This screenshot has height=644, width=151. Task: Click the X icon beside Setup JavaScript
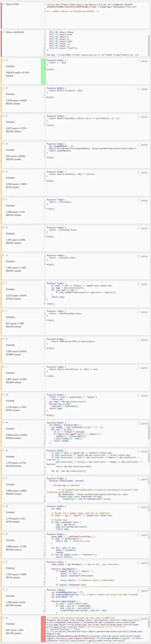(x=4, y=32)
